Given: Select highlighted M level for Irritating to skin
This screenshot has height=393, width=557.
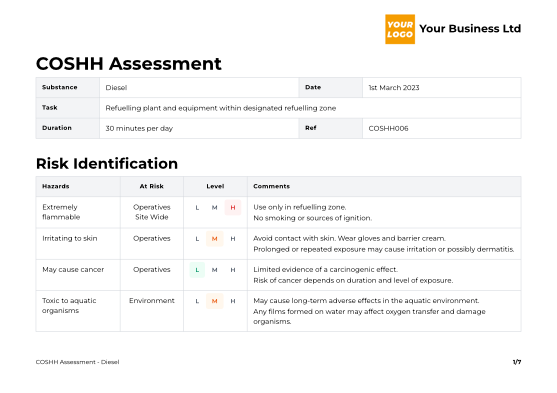Looking at the screenshot, I should tap(215, 239).
